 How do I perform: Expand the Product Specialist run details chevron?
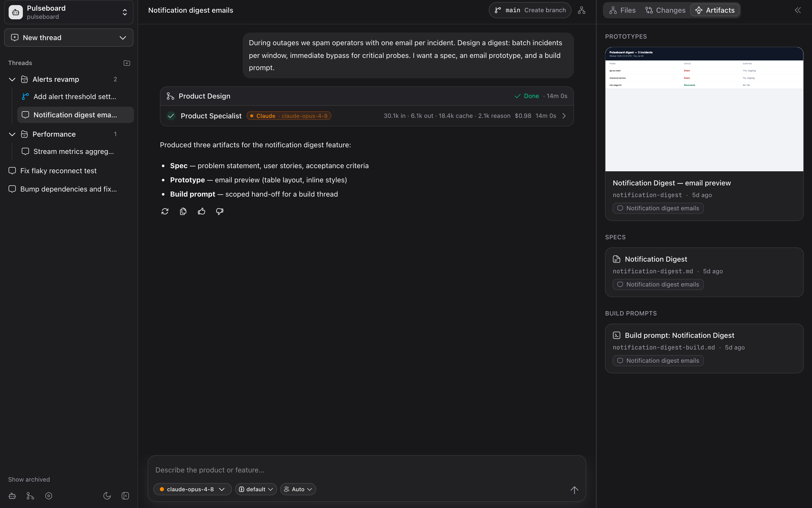pyautogui.click(x=564, y=116)
